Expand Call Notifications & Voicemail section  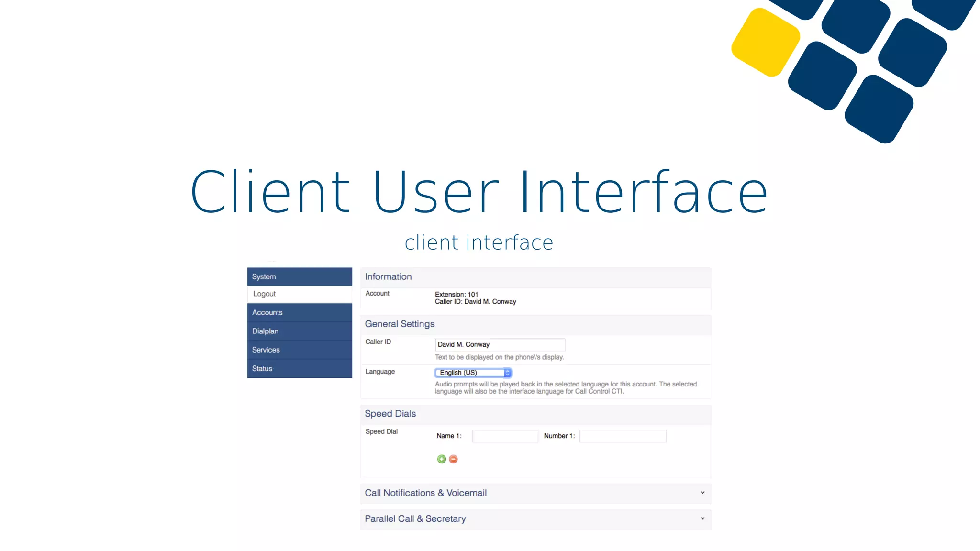535,493
